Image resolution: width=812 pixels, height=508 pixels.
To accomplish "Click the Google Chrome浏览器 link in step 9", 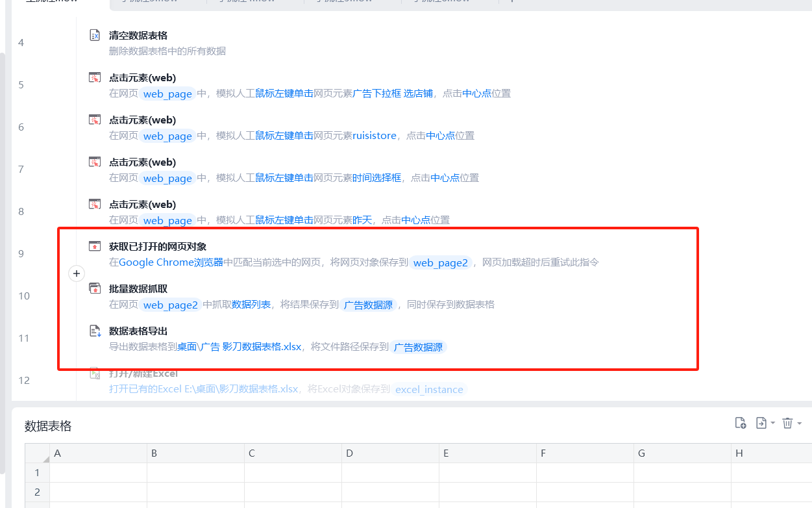I will coord(171,262).
